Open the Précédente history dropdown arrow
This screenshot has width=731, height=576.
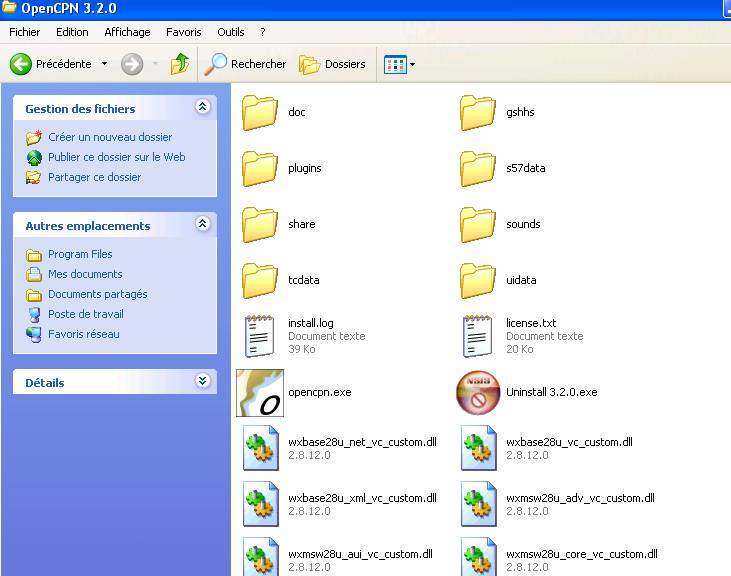pyautogui.click(x=104, y=64)
